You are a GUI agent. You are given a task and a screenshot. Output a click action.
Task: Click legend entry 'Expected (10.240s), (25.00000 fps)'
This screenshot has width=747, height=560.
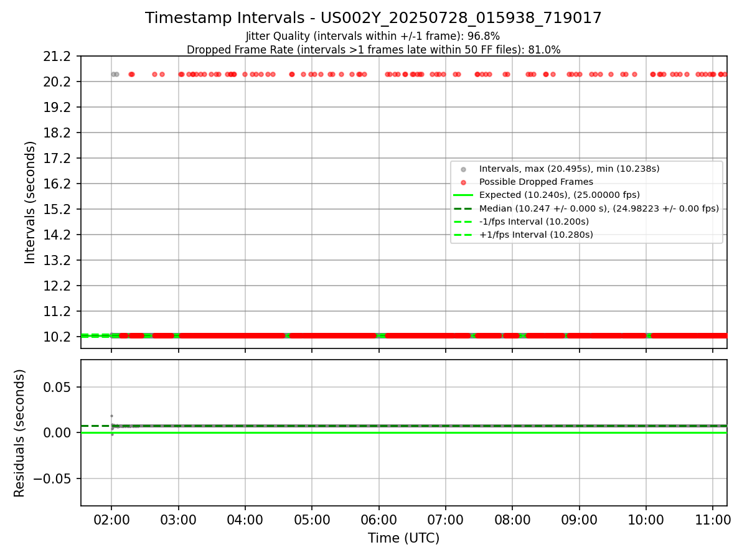coord(559,195)
